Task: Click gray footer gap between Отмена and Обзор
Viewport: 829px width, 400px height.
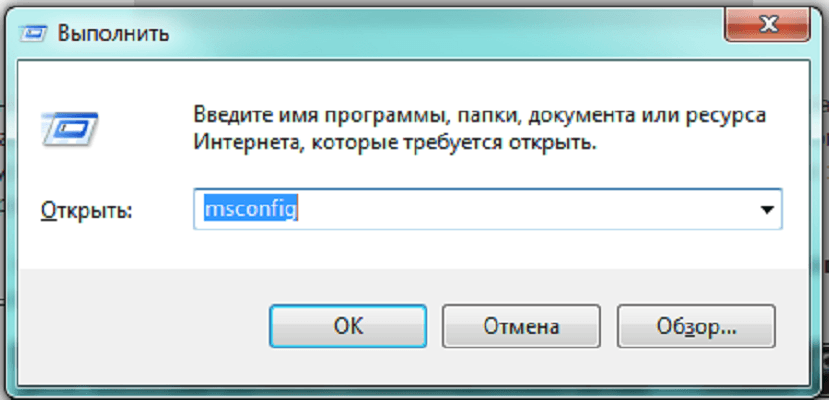Action: [x=609, y=326]
